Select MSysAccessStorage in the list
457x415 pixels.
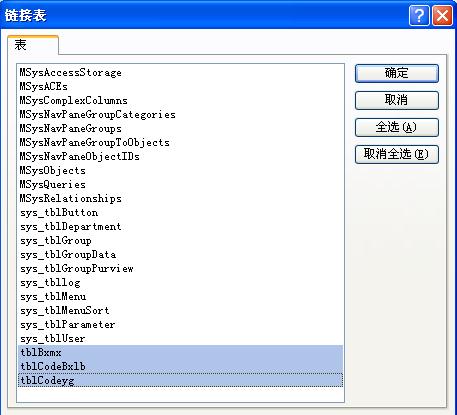pos(180,73)
